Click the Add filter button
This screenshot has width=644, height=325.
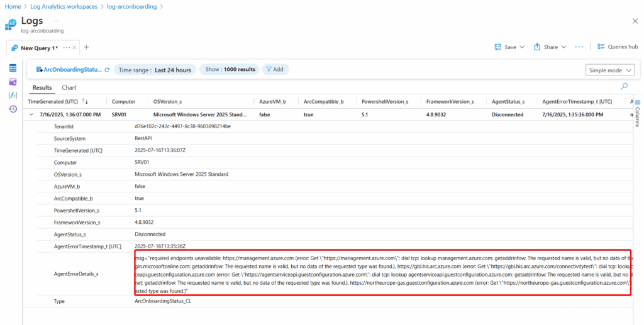click(x=274, y=70)
